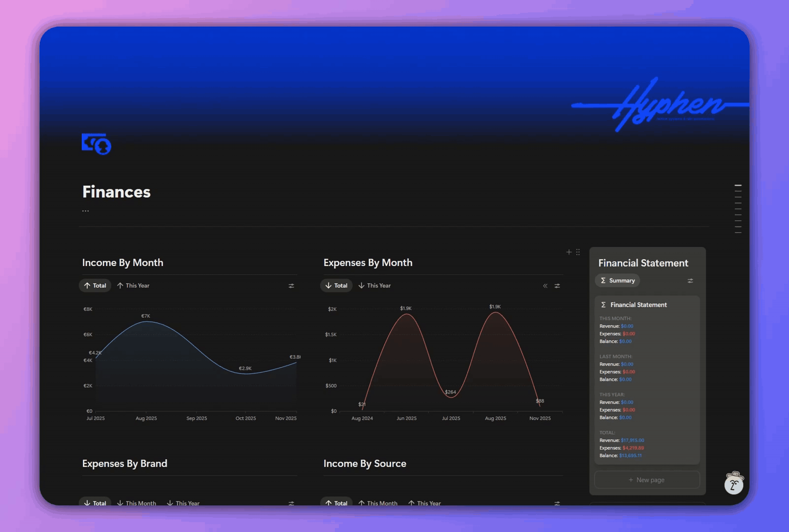Screen dimensions: 789x532
Task: Open view settings for Expenses By Month
Action: tap(557, 286)
